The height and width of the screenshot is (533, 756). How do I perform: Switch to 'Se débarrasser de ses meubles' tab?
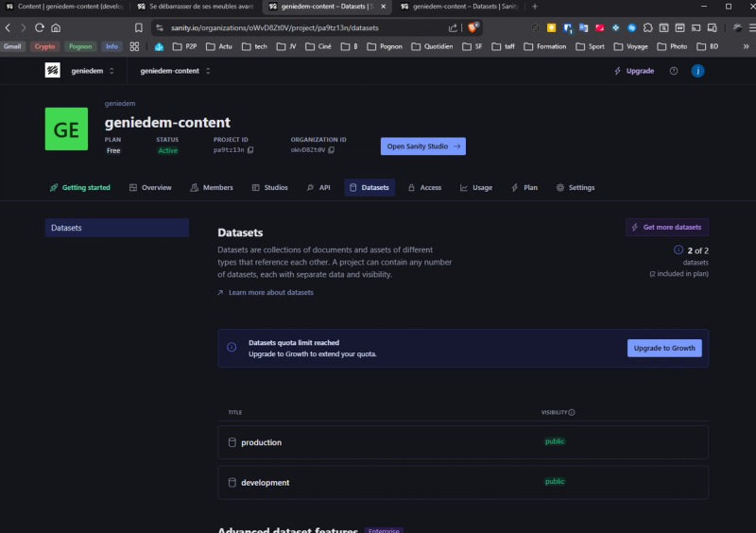[197, 7]
